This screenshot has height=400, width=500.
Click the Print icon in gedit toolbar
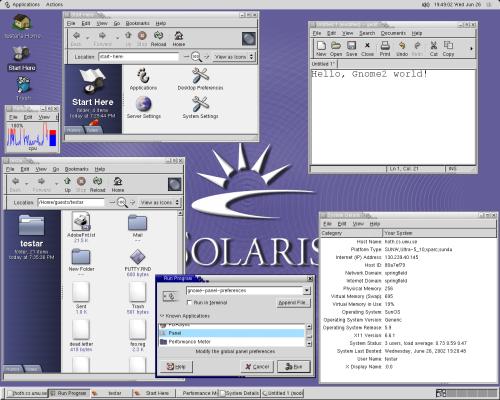[x=385, y=48]
